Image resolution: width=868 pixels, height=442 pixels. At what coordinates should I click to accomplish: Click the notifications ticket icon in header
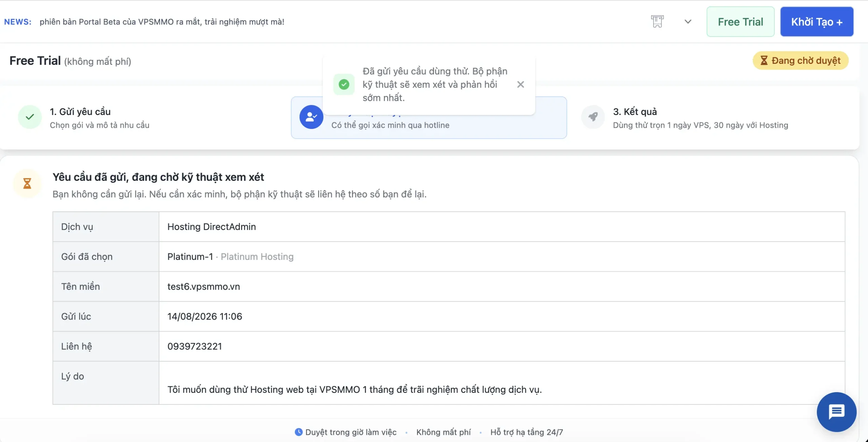click(x=657, y=21)
